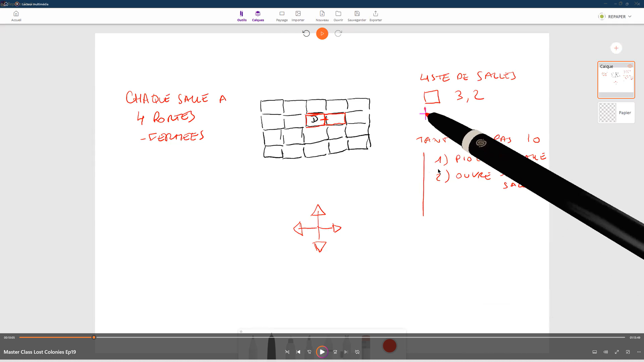Go to the Accueil home tab
Image resolution: width=644 pixels, height=362 pixels.
tap(16, 16)
